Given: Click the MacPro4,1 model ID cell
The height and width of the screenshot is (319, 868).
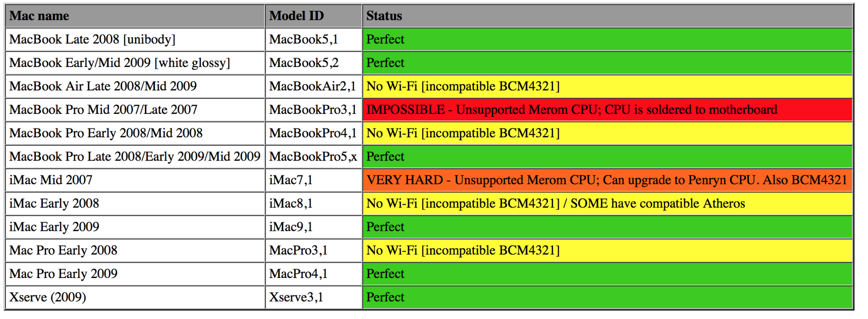Looking at the screenshot, I should [314, 274].
